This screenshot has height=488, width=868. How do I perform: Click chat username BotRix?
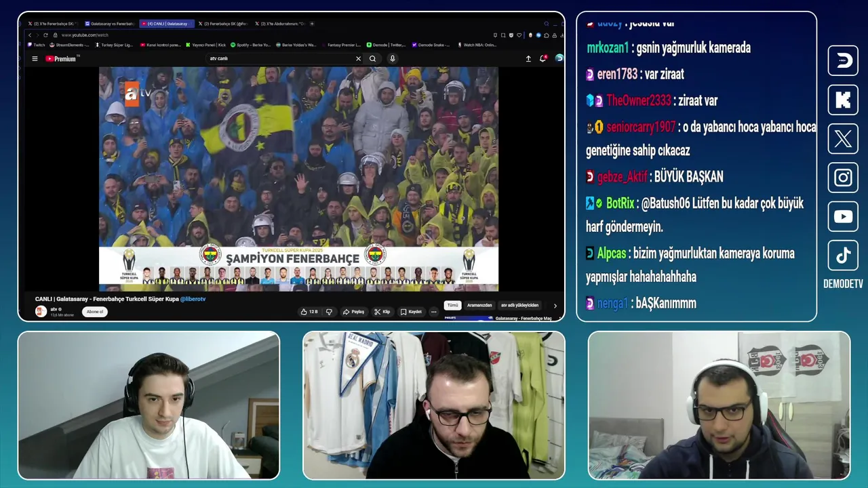620,203
